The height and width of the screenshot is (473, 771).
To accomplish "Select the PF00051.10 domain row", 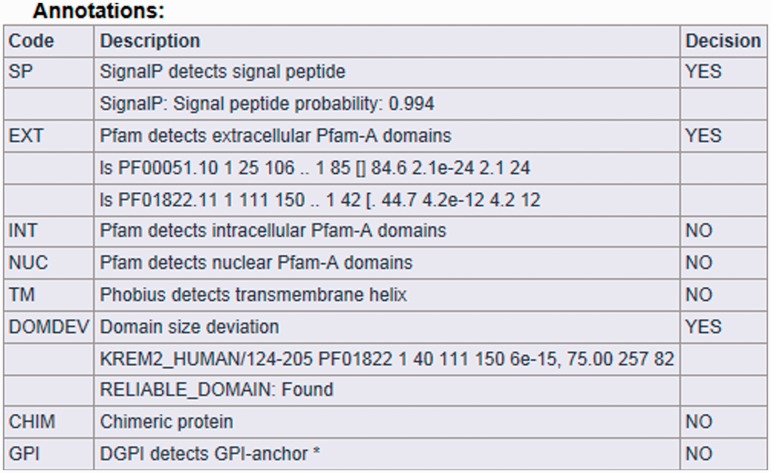I will (x=386, y=168).
